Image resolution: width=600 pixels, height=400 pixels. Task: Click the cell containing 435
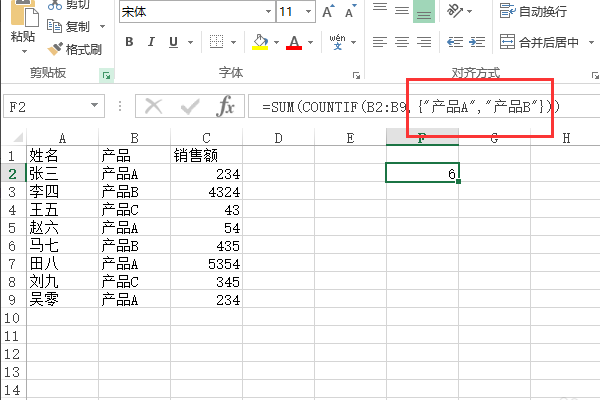click(206, 245)
